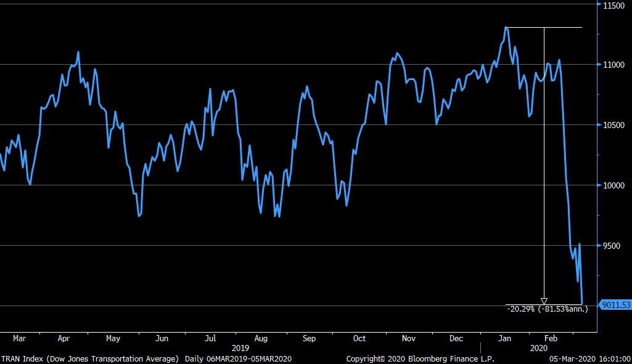632x364 pixels.
Task: Select the Jan month label
Action: tap(504, 339)
